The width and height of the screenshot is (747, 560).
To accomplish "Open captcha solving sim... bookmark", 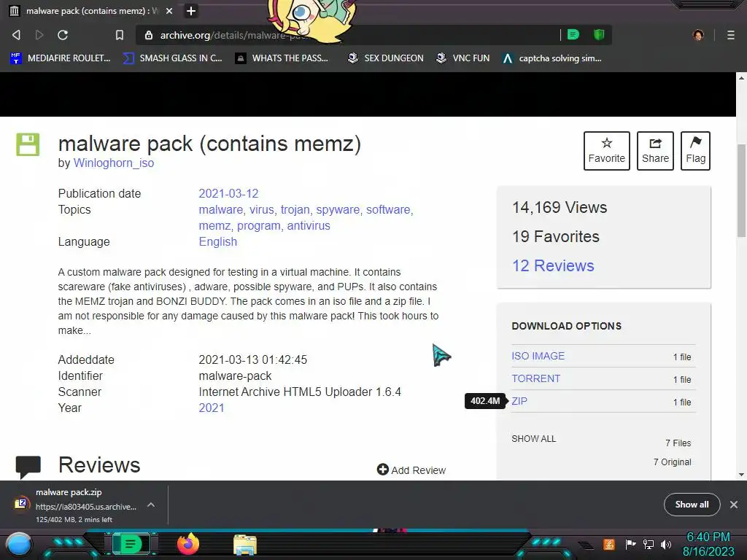I will click(552, 58).
